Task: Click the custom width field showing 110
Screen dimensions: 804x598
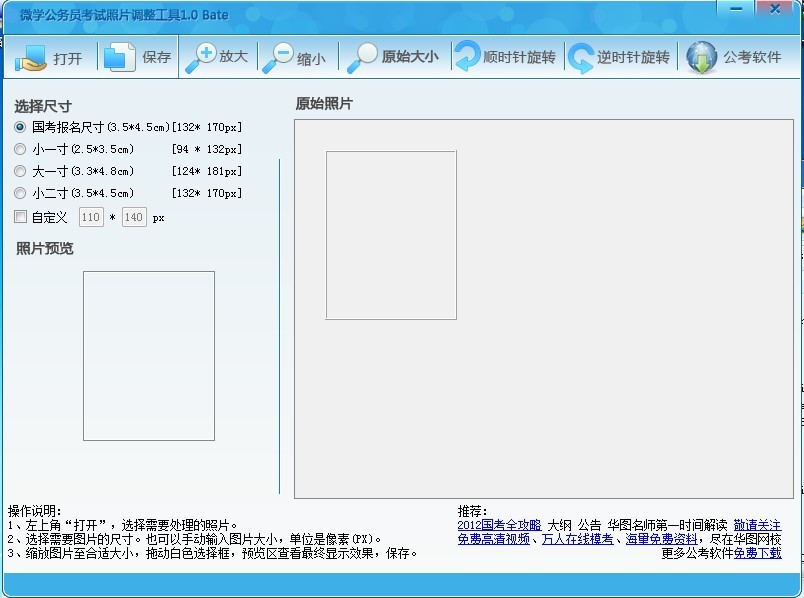Action: pos(91,217)
